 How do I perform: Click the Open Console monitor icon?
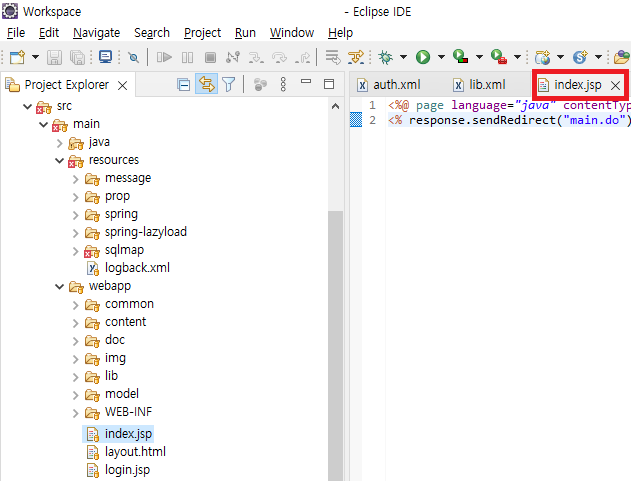pyautogui.click(x=105, y=58)
